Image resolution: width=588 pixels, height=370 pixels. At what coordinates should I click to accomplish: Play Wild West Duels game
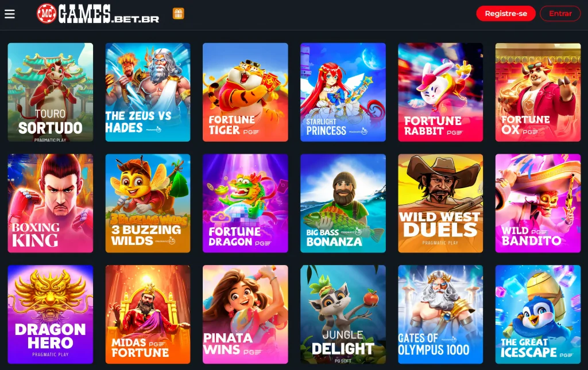pyautogui.click(x=440, y=203)
